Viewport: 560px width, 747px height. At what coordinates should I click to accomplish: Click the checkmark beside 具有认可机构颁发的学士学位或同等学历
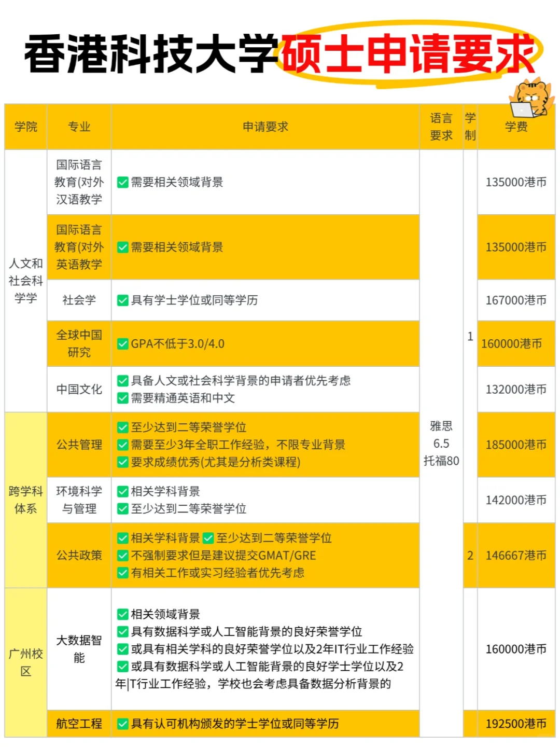tap(122, 723)
